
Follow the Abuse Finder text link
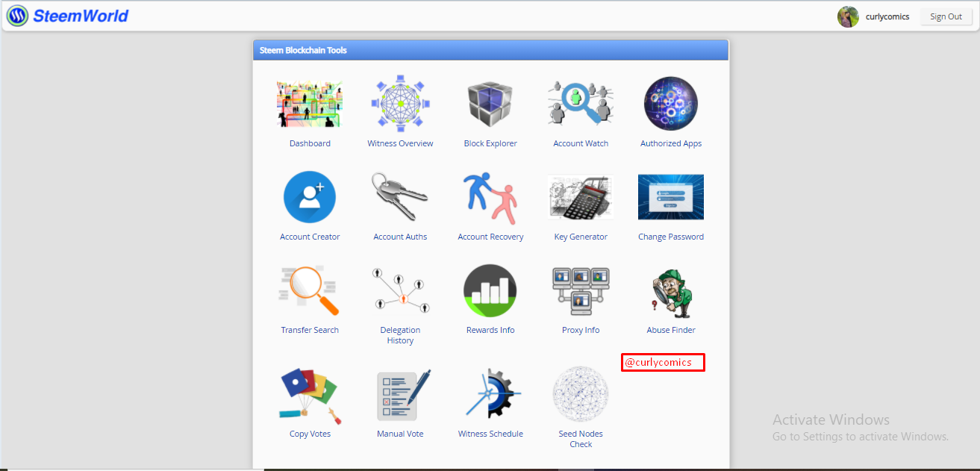671,330
